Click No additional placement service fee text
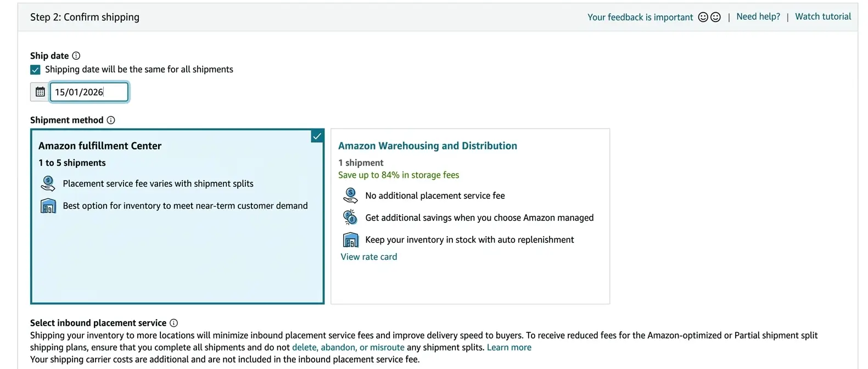The width and height of the screenshot is (868, 369). coord(435,195)
